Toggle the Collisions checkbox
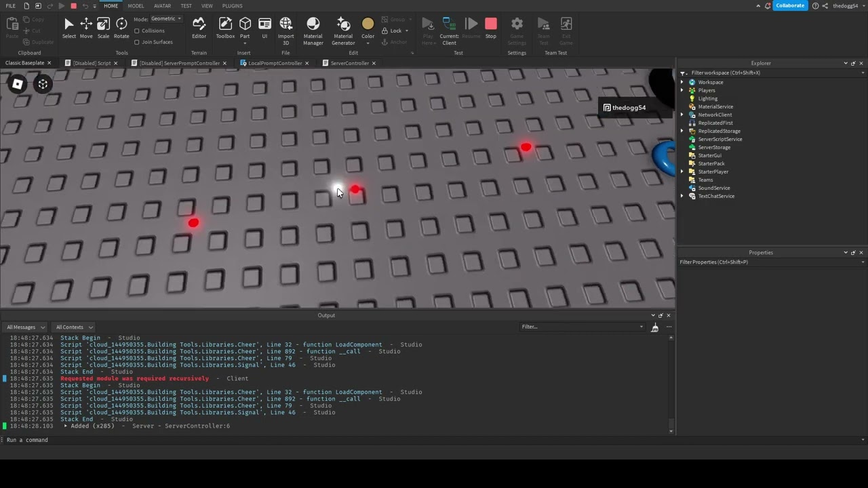Screen dimensions: 868x488 pyautogui.click(x=137, y=31)
